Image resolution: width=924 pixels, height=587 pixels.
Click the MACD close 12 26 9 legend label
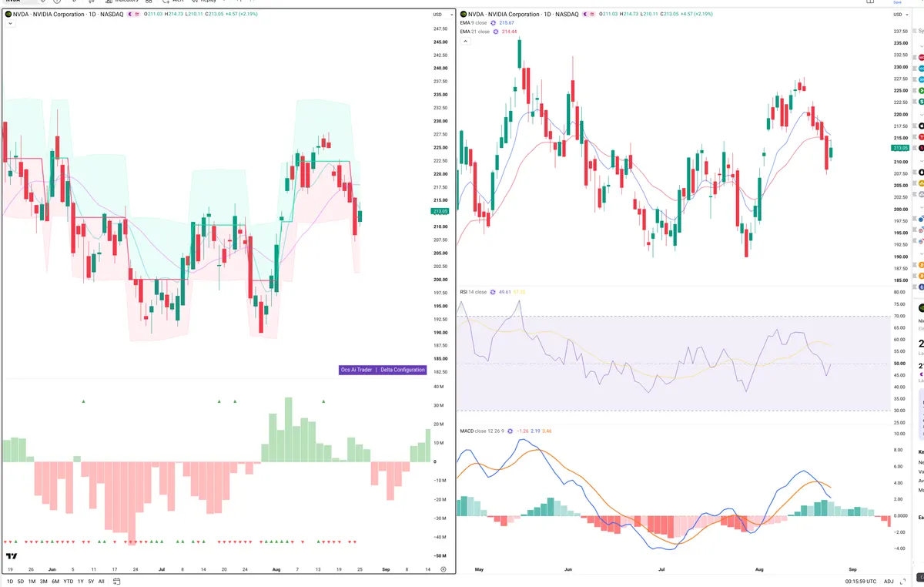point(482,431)
